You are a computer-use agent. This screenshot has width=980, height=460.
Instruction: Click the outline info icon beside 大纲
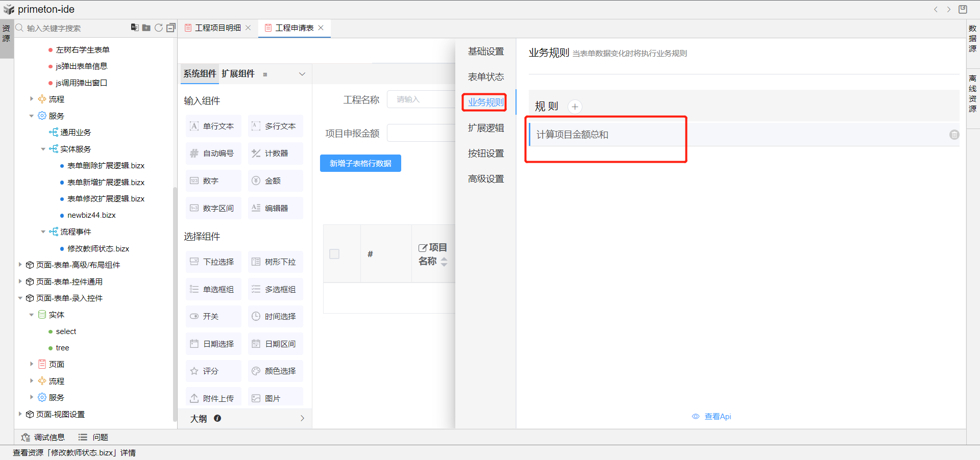point(217,418)
